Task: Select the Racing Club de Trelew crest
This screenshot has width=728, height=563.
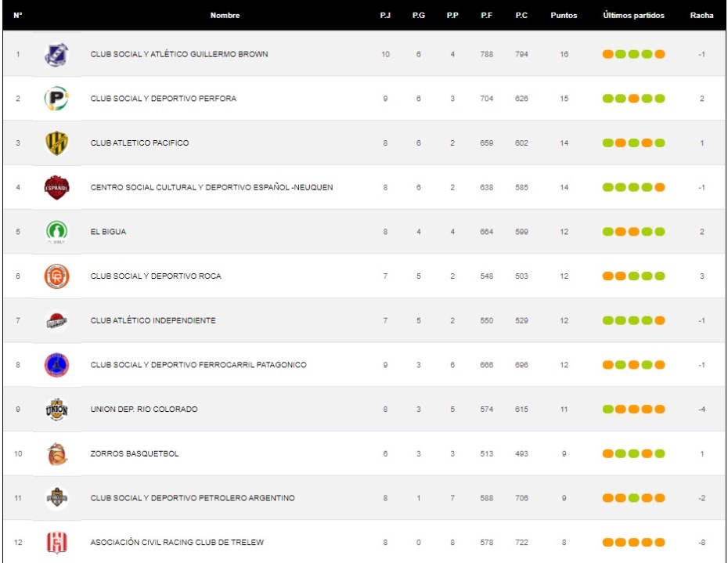Action: (x=56, y=543)
